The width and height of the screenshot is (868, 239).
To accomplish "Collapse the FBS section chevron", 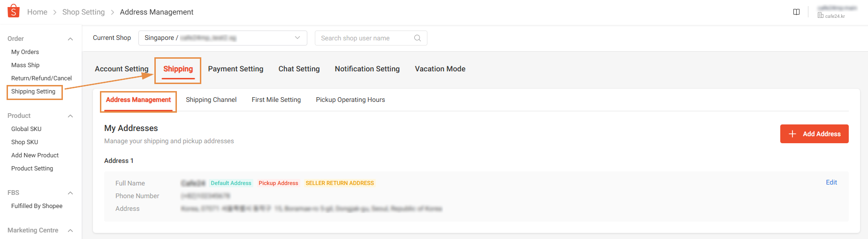I will point(70,193).
